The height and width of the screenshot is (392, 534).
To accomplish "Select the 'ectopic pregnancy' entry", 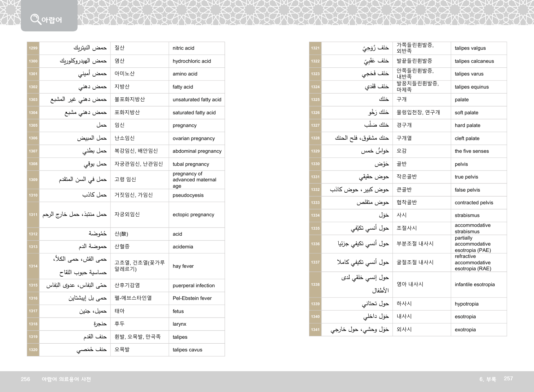I will click(193, 215).
